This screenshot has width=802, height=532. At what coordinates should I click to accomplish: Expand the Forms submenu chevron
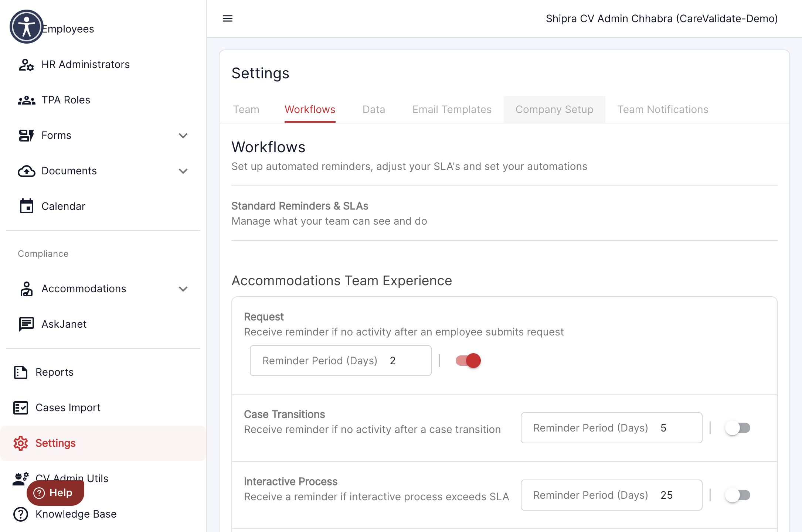click(x=183, y=136)
